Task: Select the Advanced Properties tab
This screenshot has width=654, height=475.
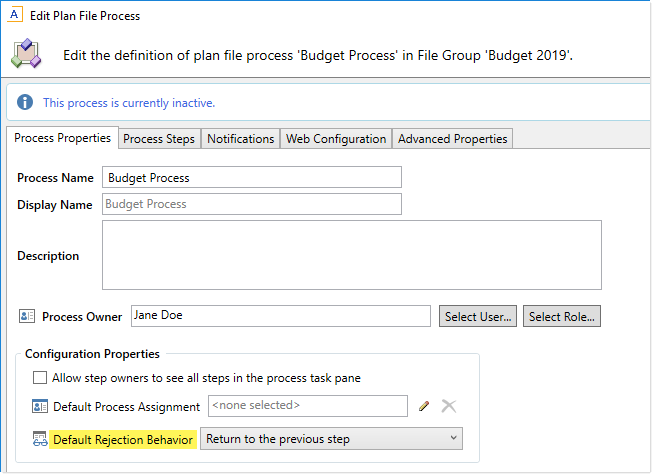Action: 453,139
